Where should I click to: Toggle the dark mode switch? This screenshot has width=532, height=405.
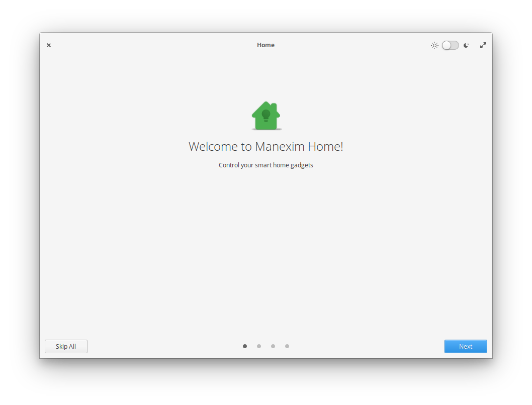click(450, 45)
